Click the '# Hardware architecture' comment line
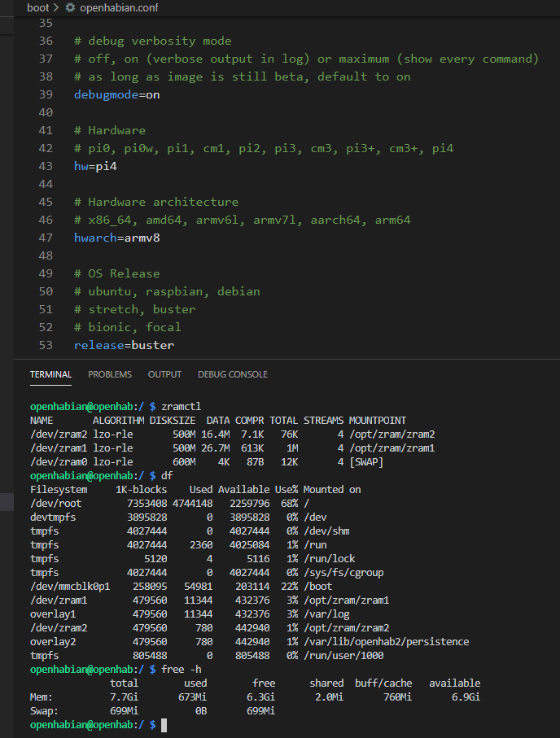Viewport: 560px width, 738px height. pyautogui.click(x=155, y=202)
